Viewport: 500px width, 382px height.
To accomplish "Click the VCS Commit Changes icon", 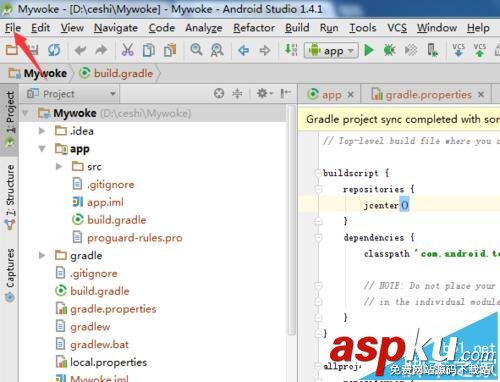I will click(480, 50).
